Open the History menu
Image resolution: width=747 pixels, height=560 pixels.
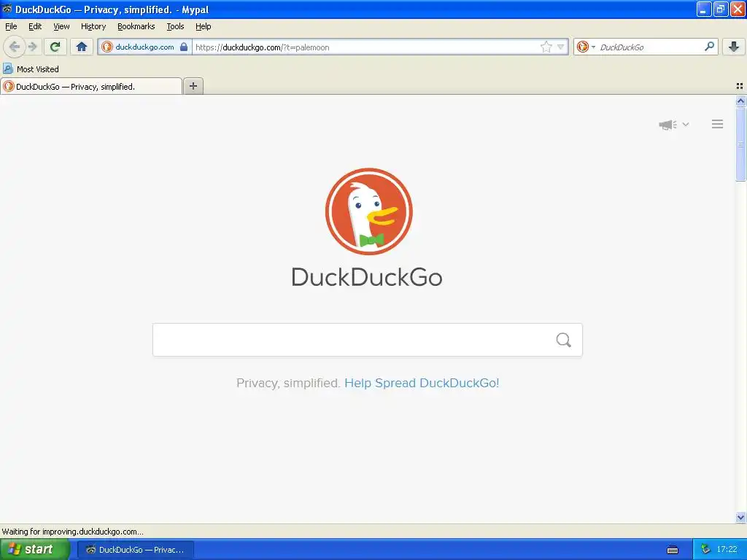(93, 27)
